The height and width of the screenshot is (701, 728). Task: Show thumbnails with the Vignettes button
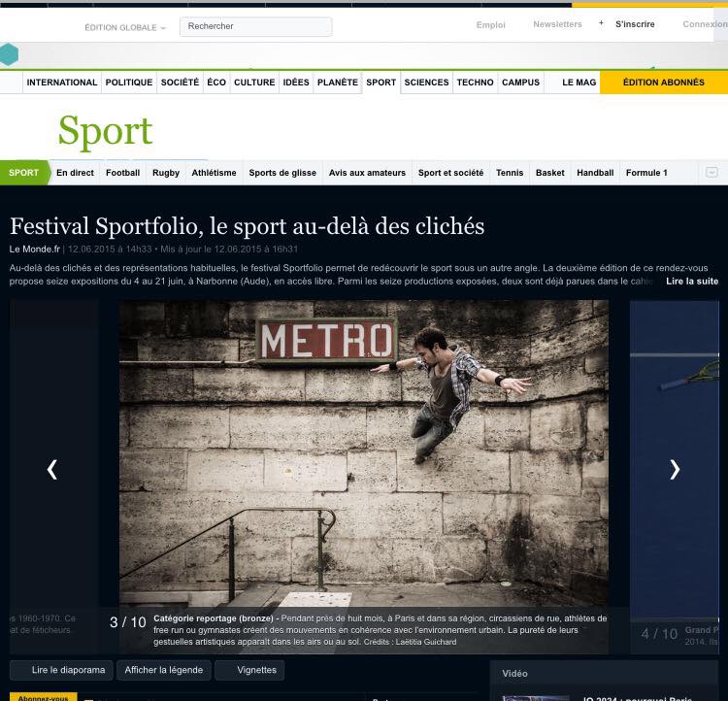point(249,670)
